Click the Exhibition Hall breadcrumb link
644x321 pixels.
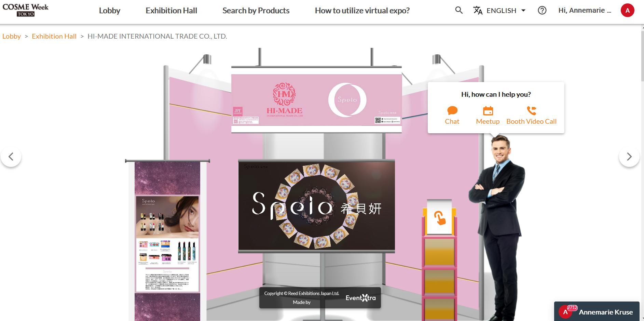point(54,36)
